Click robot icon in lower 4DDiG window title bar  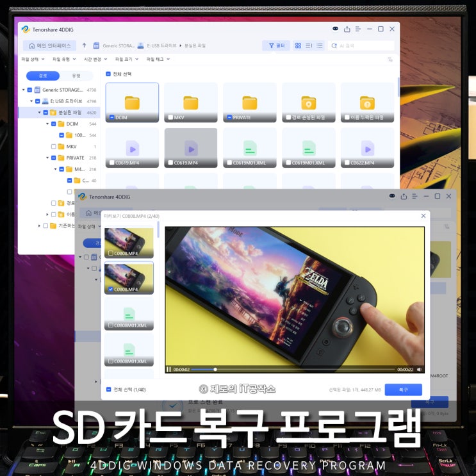pyautogui.click(x=392, y=196)
